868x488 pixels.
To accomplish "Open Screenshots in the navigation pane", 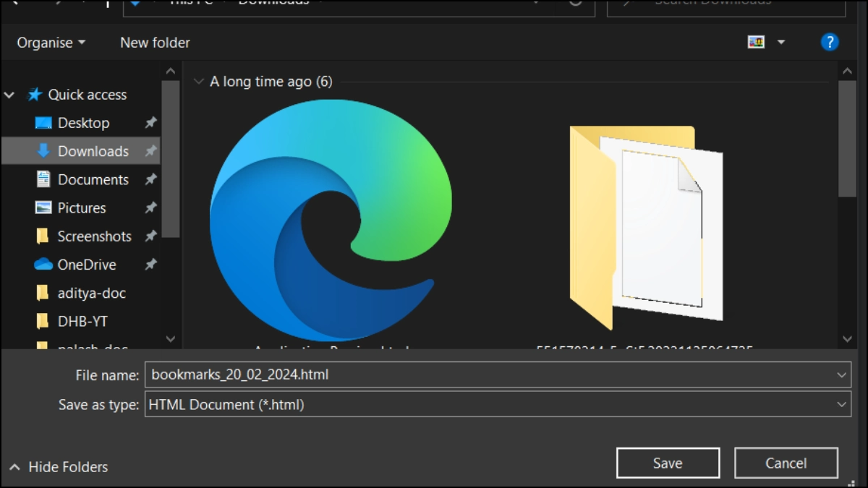I will 95,236.
